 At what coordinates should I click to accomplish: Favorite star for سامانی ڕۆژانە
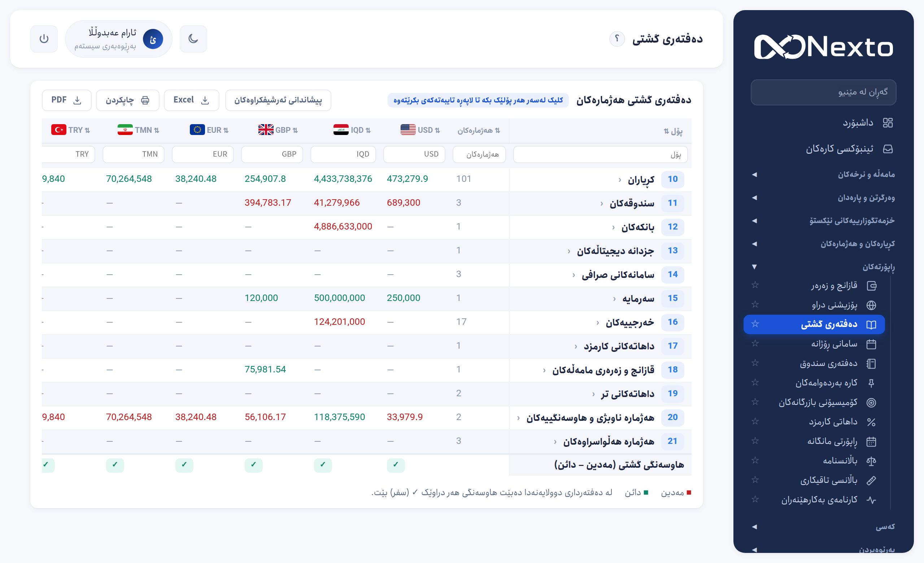point(755,343)
